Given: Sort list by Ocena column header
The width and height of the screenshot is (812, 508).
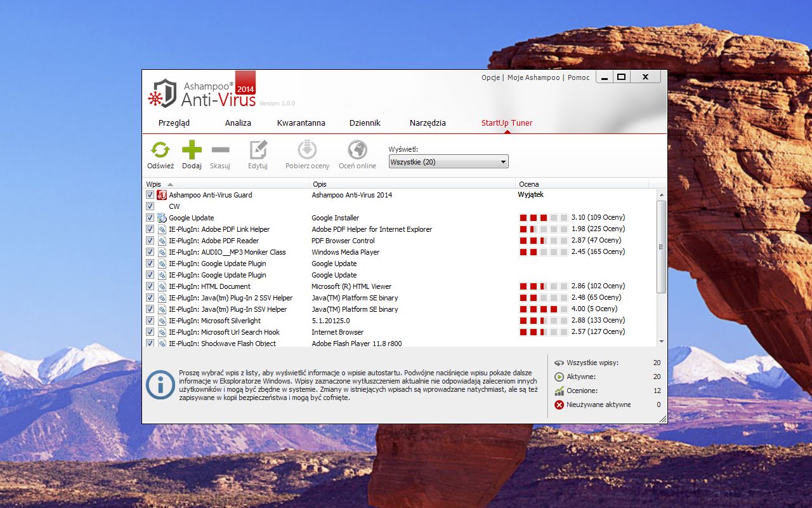Looking at the screenshot, I should 582,184.
